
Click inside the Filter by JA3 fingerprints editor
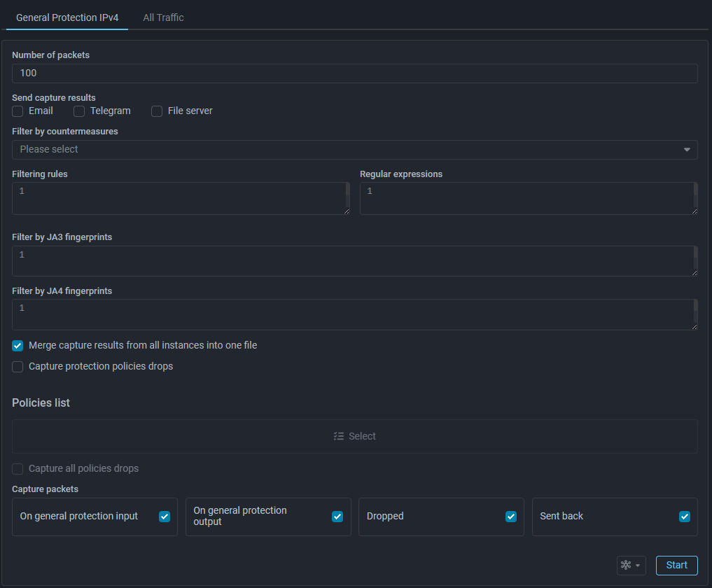[x=354, y=261]
